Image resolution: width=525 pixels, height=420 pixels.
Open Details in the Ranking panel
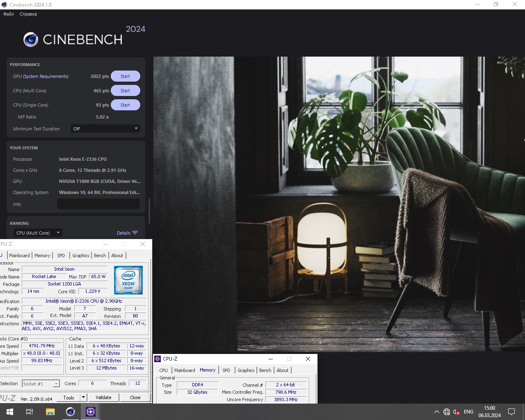click(x=123, y=233)
